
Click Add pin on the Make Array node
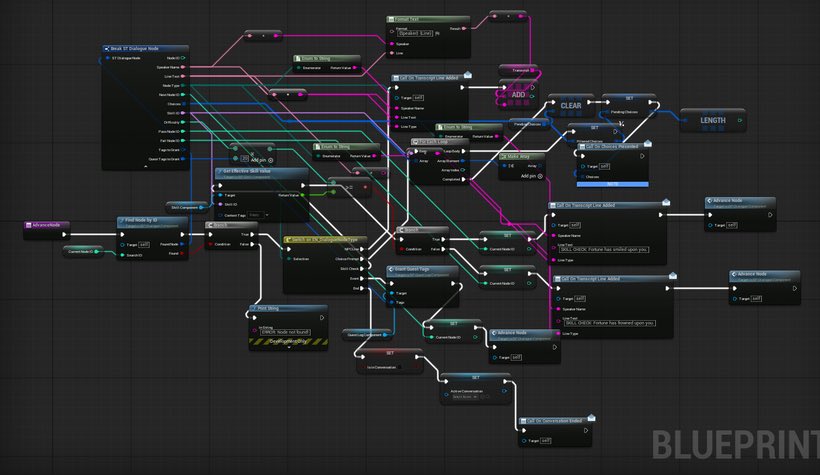tap(532, 176)
